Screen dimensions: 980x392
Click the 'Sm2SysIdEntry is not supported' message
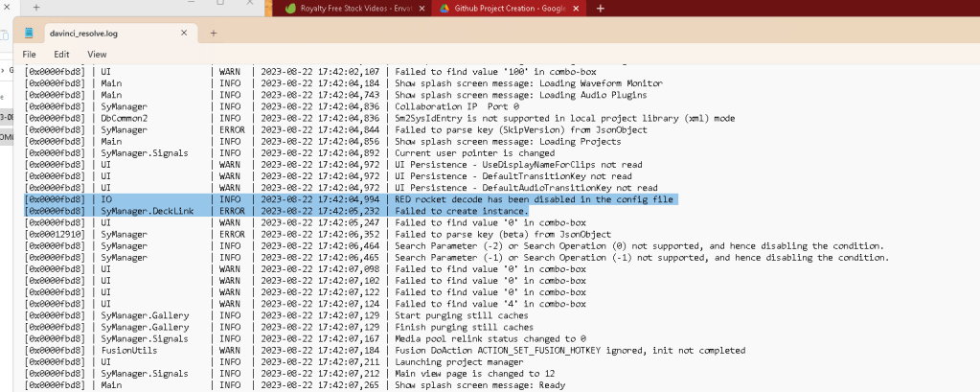click(x=564, y=118)
